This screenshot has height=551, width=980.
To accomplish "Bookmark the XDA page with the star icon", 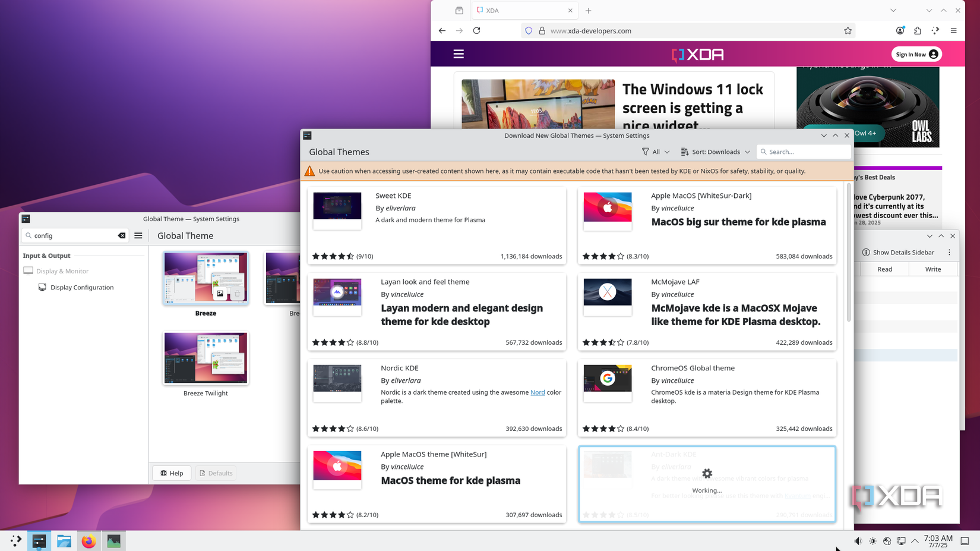I will (x=848, y=30).
